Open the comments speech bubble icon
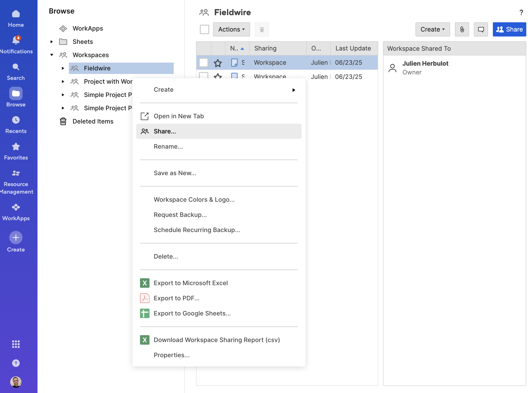The height and width of the screenshot is (393, 532). pyautogui.click(x=481, y=29)
